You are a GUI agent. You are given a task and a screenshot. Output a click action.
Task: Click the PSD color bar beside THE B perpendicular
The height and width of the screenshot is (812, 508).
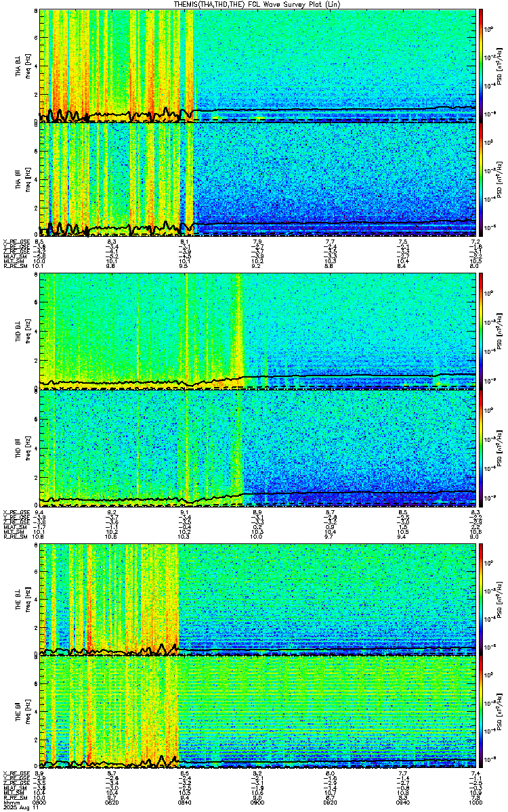coord(482,599)
